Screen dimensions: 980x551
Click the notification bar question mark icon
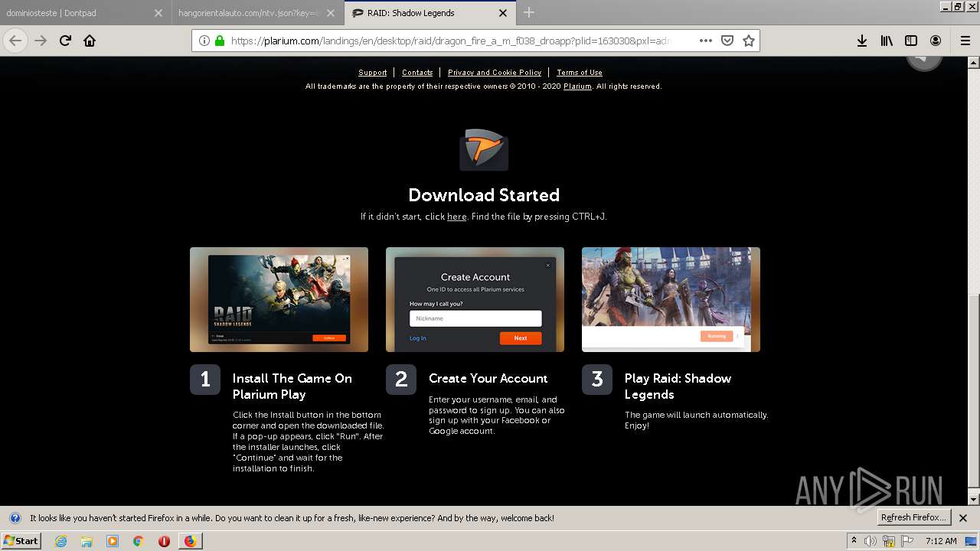(15, 518)
